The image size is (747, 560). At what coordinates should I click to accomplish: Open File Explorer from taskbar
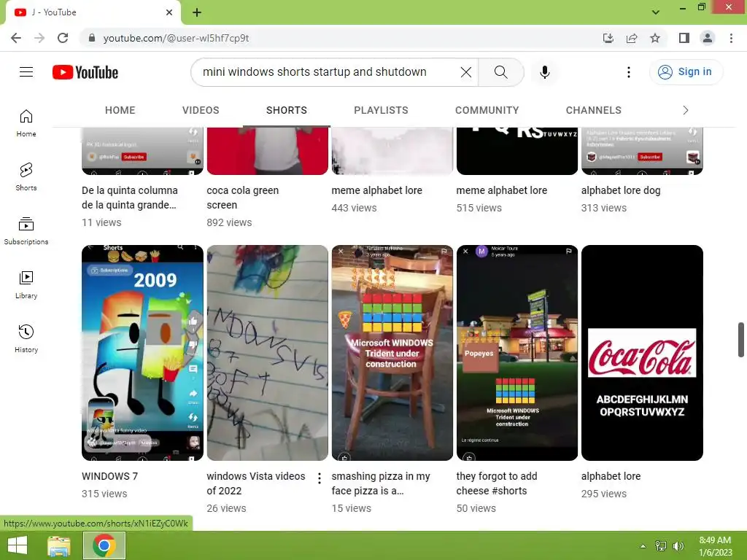59,545
